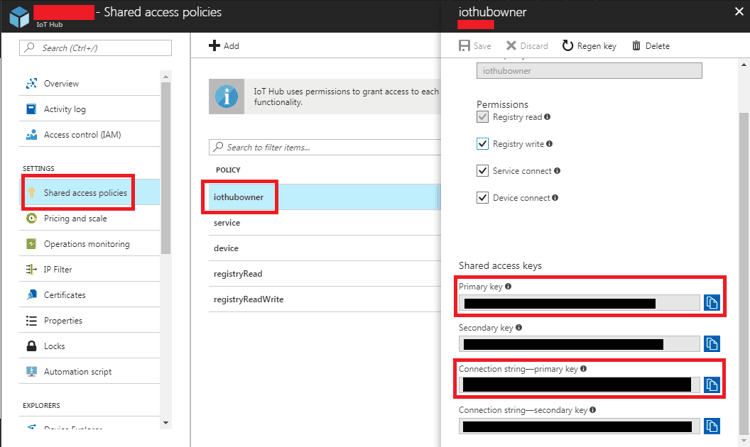Copy the Connection string—secondary key
Viewport: 750px width, 447px height.
(712, 425)
